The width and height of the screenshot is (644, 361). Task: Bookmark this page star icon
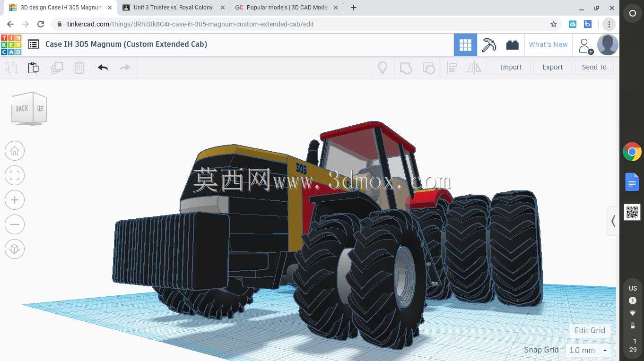[x=554, y=24]
